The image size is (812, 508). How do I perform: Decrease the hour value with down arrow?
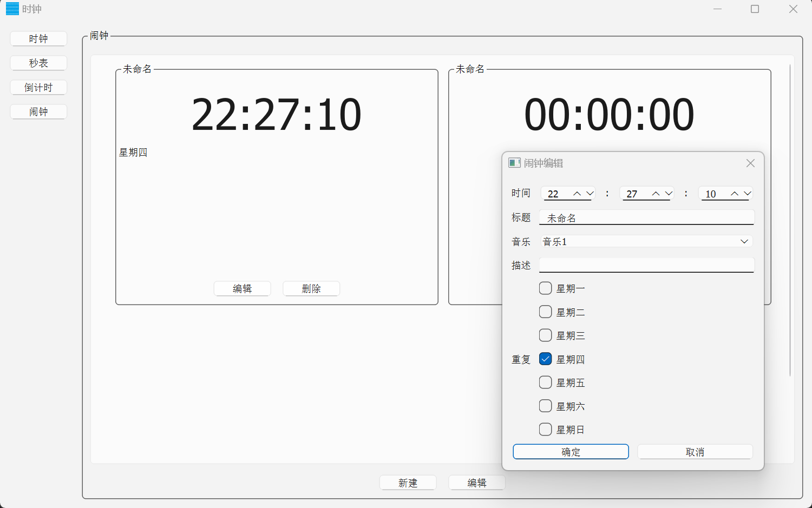pos(590,194)
